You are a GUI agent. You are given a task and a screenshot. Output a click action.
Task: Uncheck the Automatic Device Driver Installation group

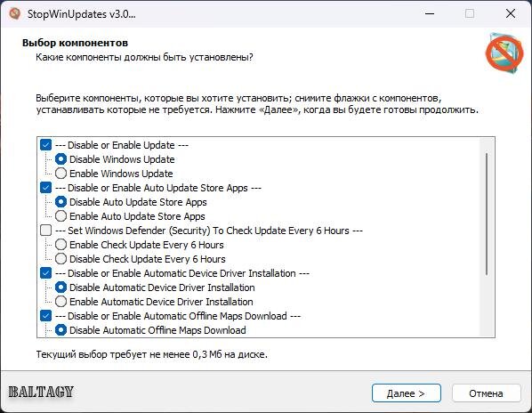click(45, 273)
